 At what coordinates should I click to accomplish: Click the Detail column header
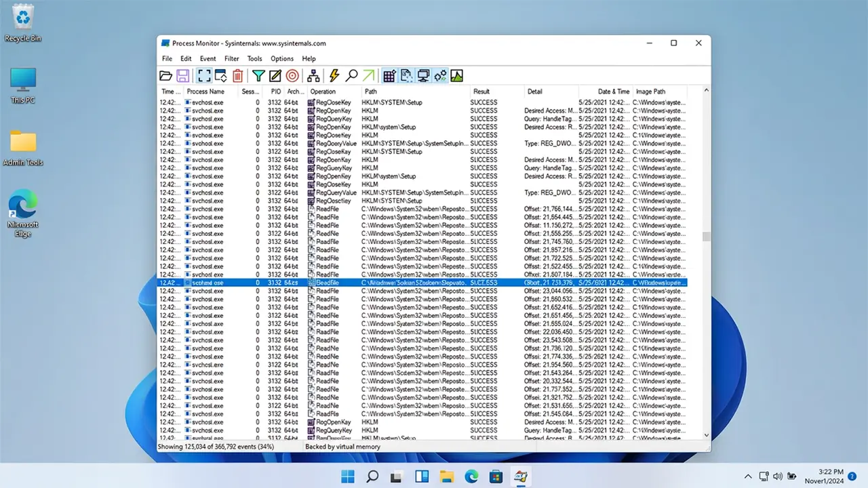click(551, 91)
